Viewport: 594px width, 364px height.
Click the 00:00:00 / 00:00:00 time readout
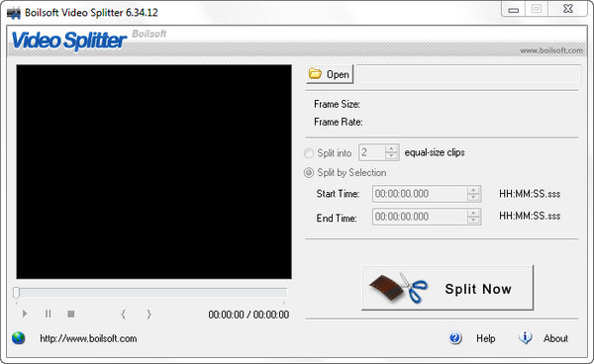[x=248, y=315]
